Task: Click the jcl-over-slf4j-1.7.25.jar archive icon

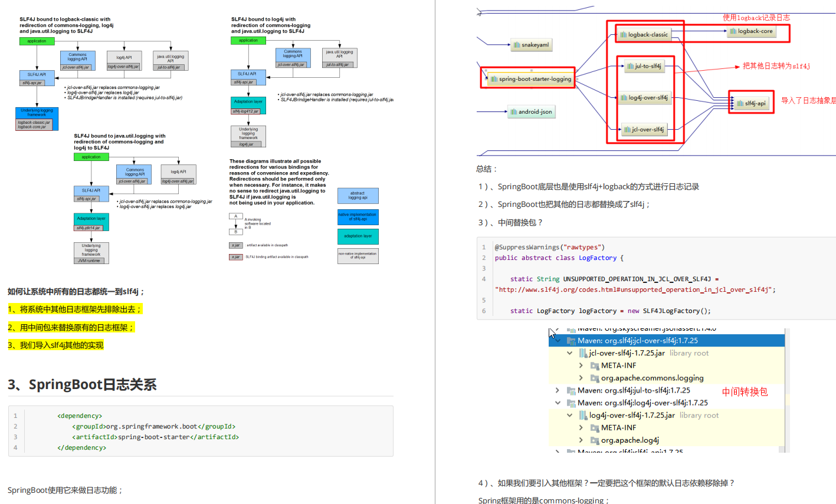Action: pyautogui.click(x=583, y=353)
